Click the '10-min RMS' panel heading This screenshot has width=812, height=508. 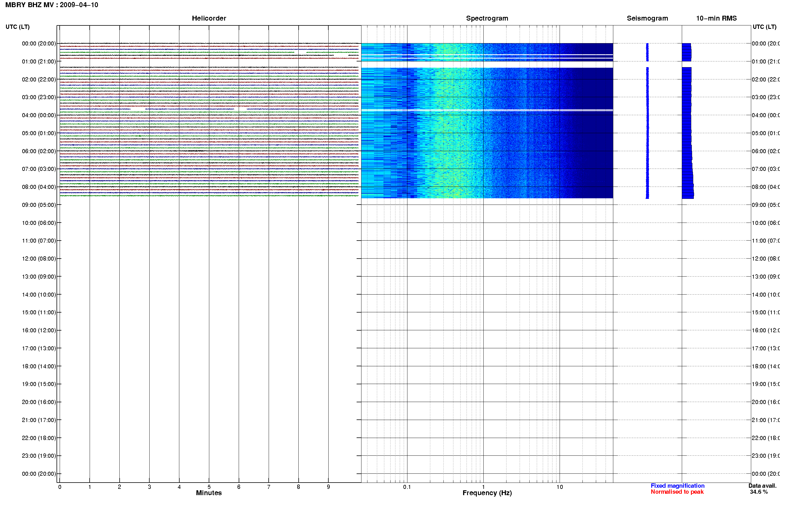point(716,19)
